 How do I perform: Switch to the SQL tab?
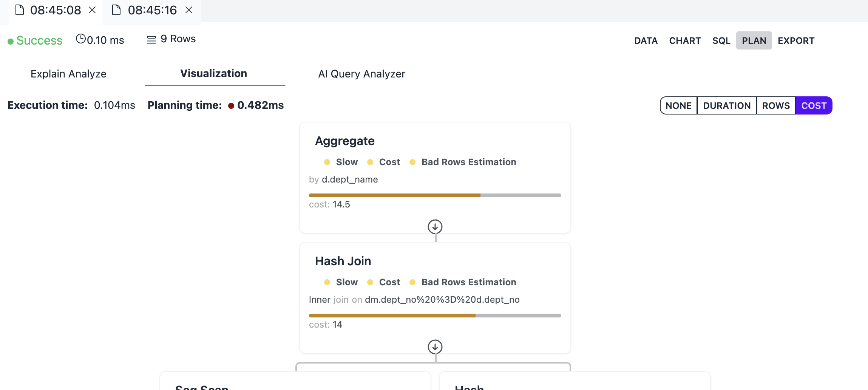(721, 40)
